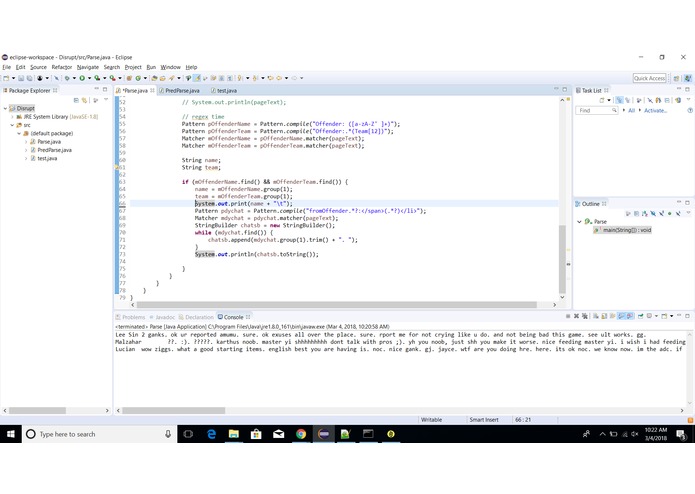The image size is (695, 494).
Task: Toggle Show Console on Standard Out change
Action: (x=621, y=316)
